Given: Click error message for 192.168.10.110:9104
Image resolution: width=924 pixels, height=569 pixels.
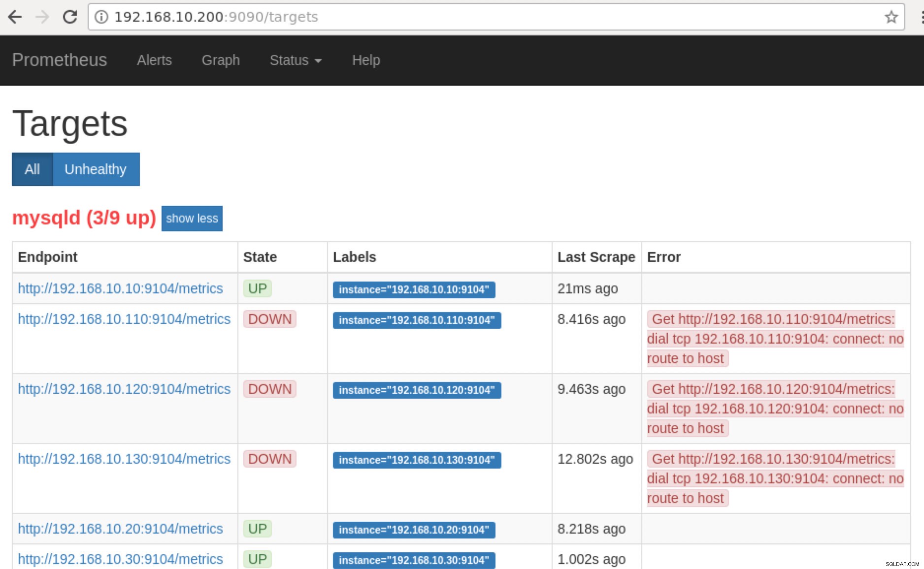Looking at the screenshot, I should (776, 339).
